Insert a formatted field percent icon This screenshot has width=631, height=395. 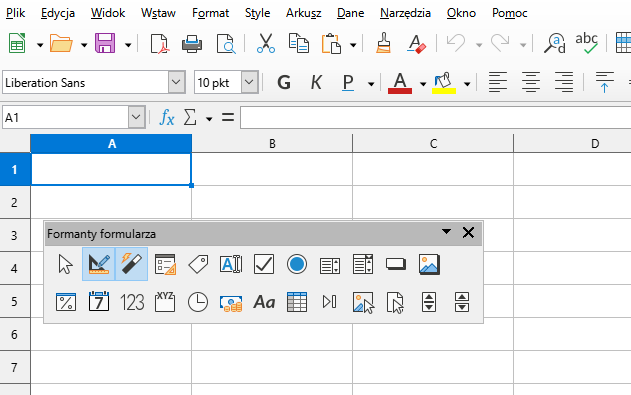[66, 302]
